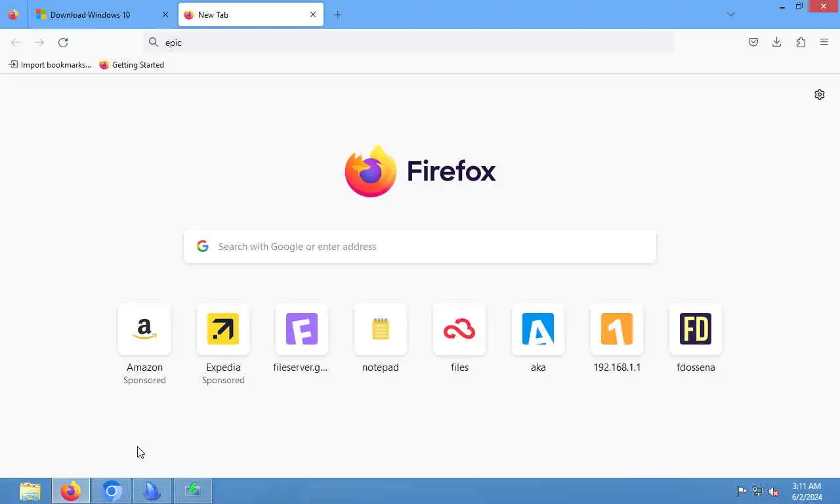Click the Firefox taskbar button

[x=71, y=491]
